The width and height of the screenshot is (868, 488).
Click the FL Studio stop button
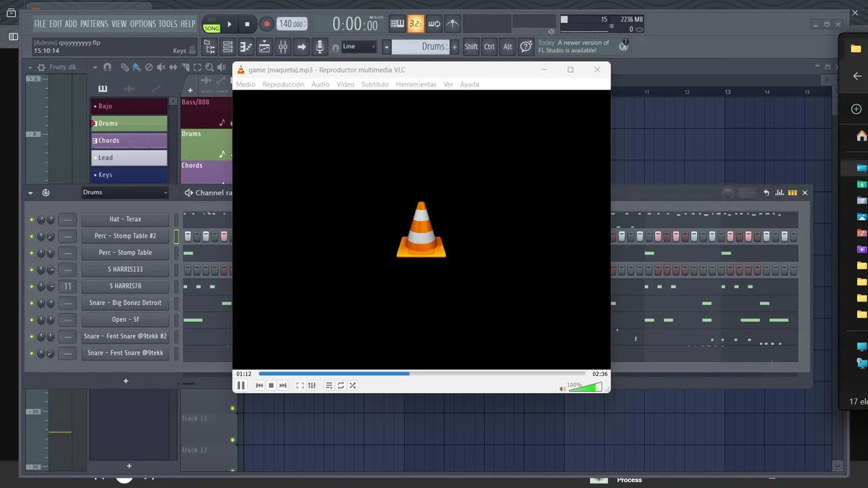coord(248,24)
